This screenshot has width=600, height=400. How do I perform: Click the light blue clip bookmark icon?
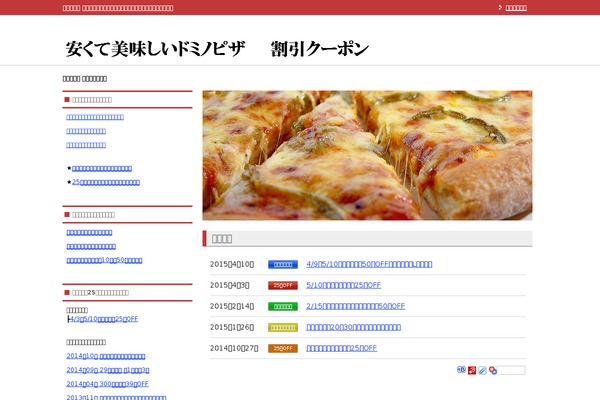pos(483,370)
